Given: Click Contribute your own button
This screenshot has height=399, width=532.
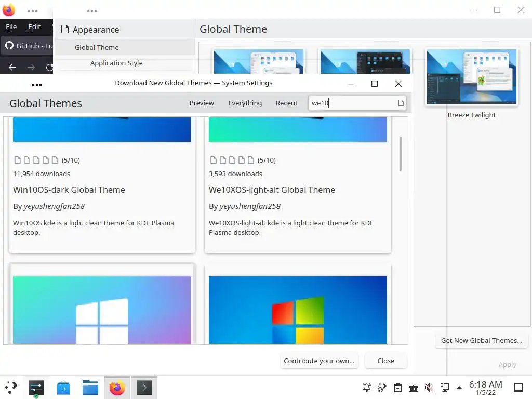Looking at the screenshot, I should click(319, 361).
